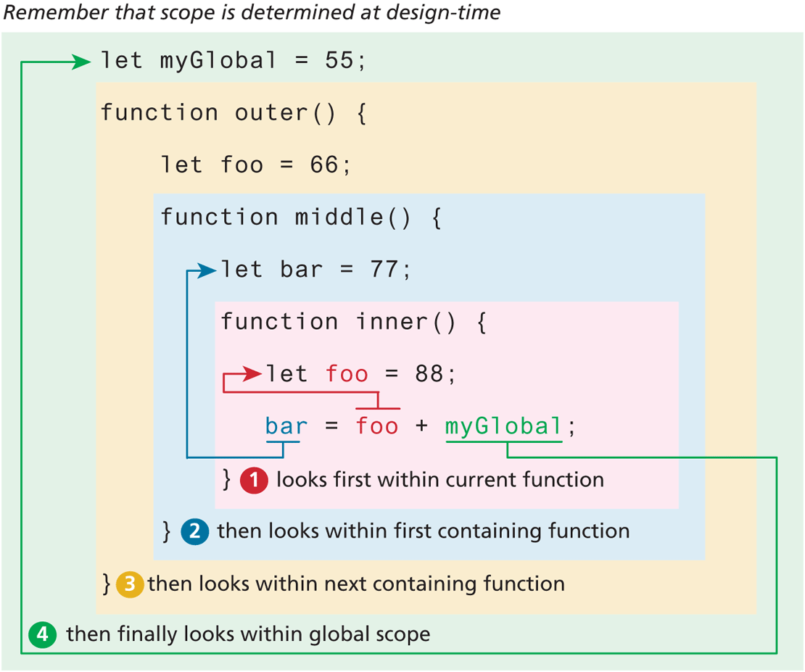Click 'then finally looks within global scope' label
This screenshot has height=672, width=805.
(x=248, y=634)
